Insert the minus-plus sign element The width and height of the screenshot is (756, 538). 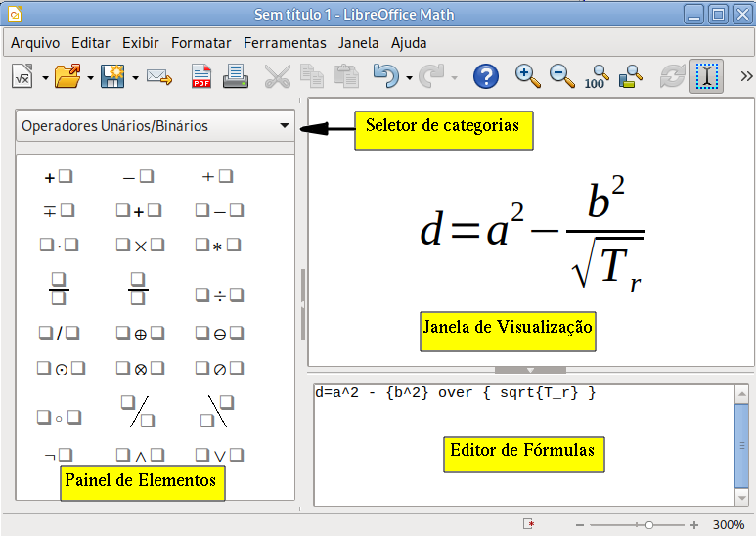coord(59,211)
